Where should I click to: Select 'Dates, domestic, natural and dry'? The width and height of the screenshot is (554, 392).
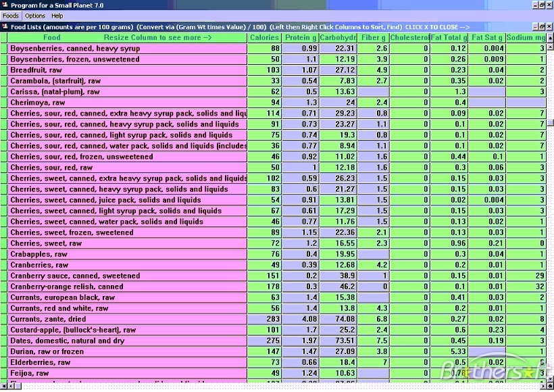pyautogui.click(x=127, y=341)
